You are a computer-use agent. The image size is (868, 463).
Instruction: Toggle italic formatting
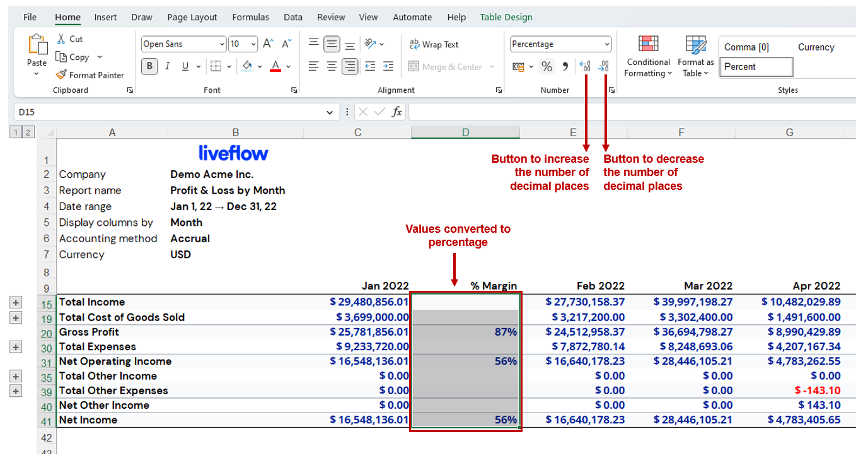coord(166,66)
